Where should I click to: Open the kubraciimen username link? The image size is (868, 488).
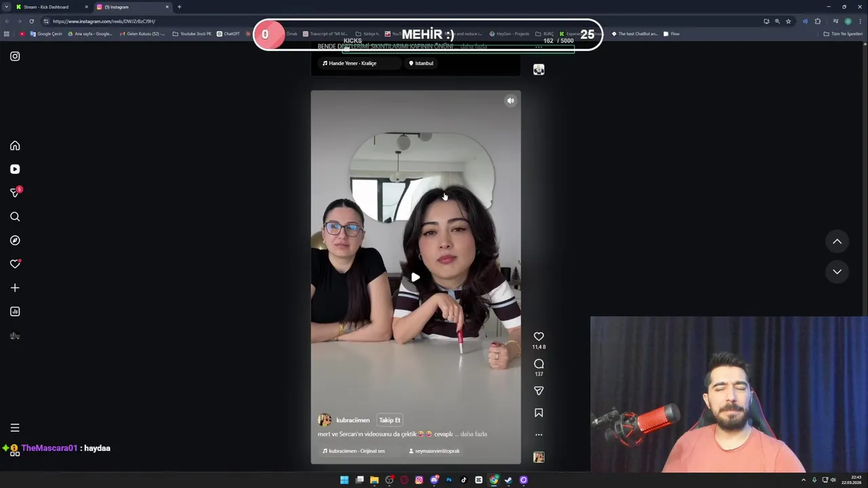(x=353, y=420)
